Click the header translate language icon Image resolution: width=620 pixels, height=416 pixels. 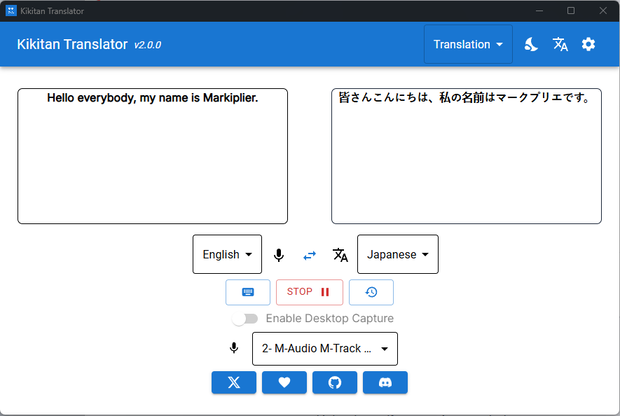click(x=560, y=44)
